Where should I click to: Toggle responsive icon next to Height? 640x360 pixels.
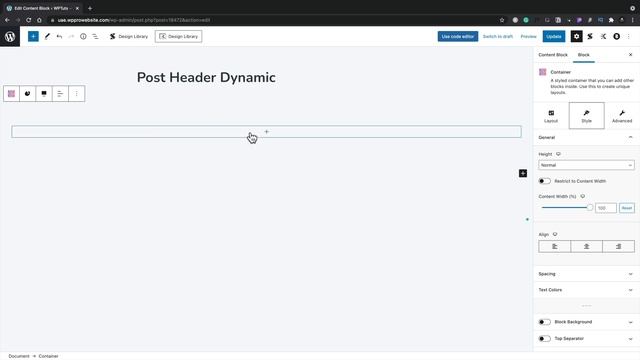coord(558,154)
